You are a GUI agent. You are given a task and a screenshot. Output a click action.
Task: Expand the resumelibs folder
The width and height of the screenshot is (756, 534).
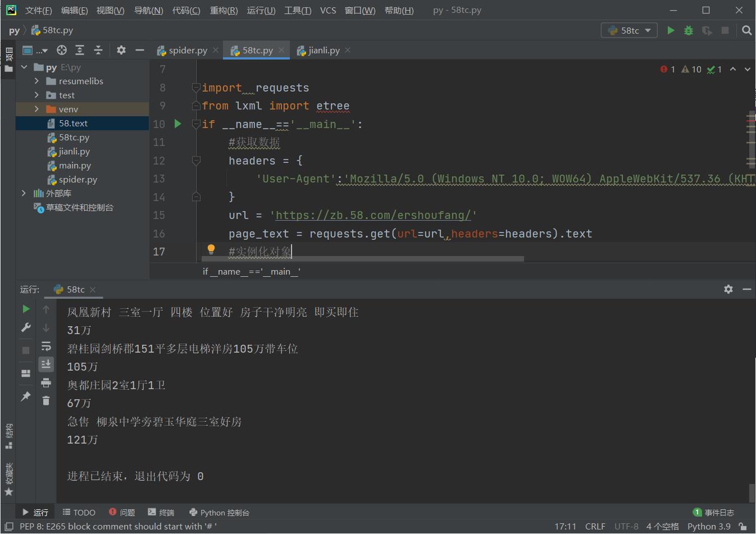[37, 81]
